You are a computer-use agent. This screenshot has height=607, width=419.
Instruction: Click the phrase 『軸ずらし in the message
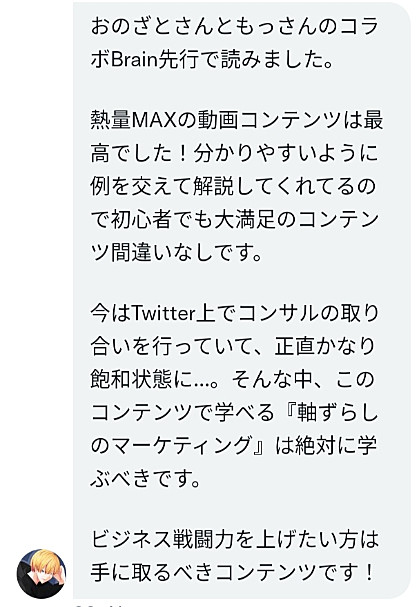click(328, 412)
